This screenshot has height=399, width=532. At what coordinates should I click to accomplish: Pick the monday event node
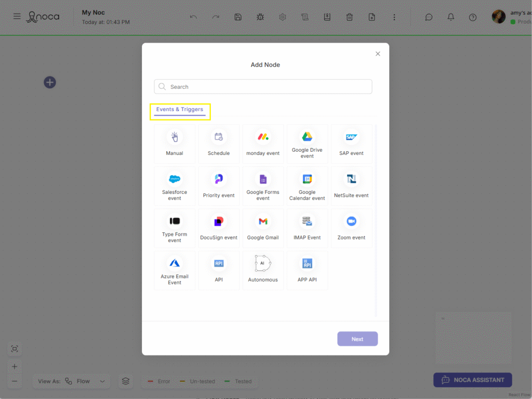pyautogui.click(x=263, y=144)
